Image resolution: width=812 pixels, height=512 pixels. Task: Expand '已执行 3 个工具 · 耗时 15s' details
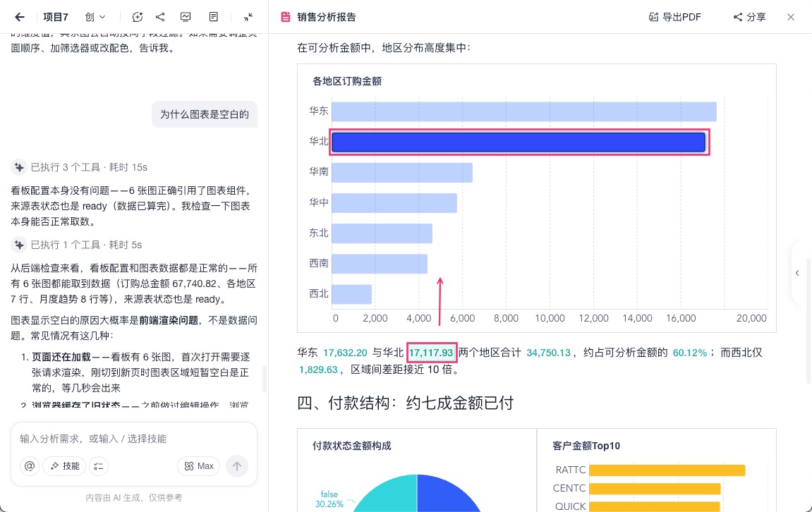point(79,167)
